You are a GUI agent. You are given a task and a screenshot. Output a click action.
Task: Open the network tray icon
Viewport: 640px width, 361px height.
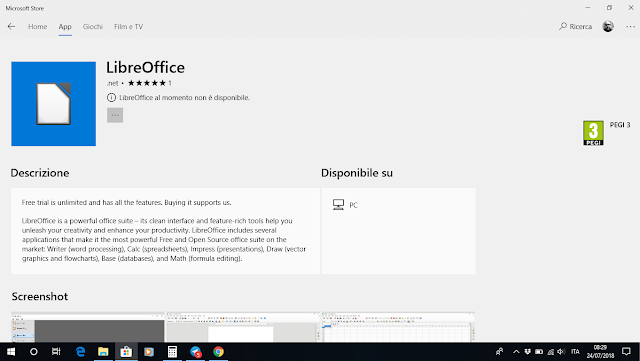click(551, 352)
